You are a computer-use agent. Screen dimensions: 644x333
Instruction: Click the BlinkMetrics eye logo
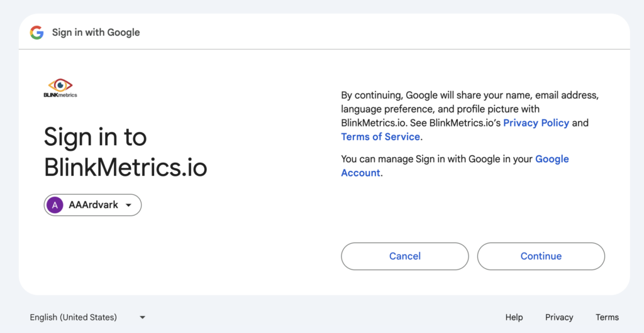pos(60,84)
